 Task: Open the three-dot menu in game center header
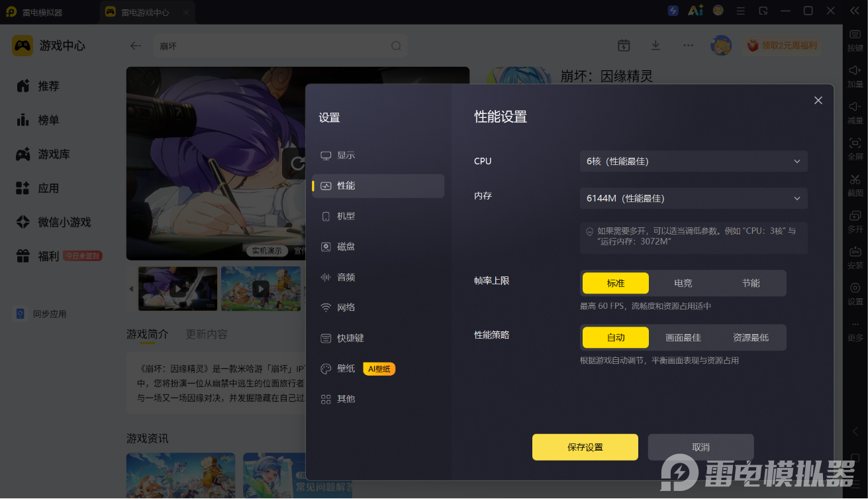[688, 45]
